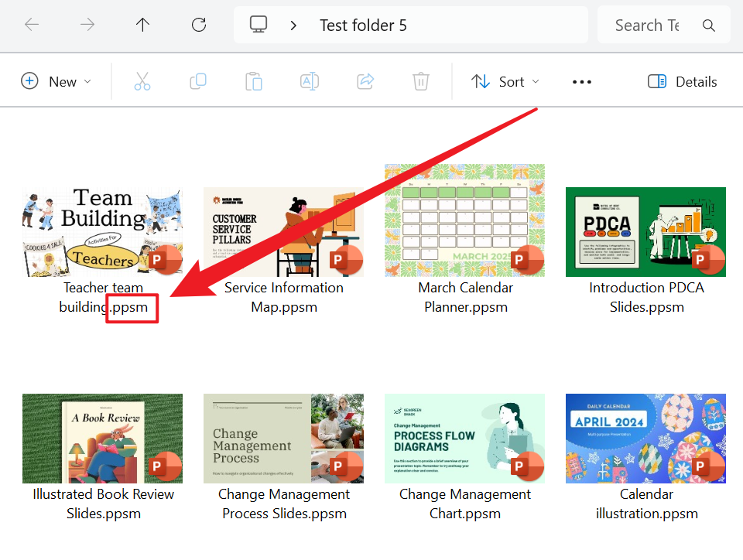Navigate up one folder level
The height and width of the screenshot is (560, 743).
(142, 25)
